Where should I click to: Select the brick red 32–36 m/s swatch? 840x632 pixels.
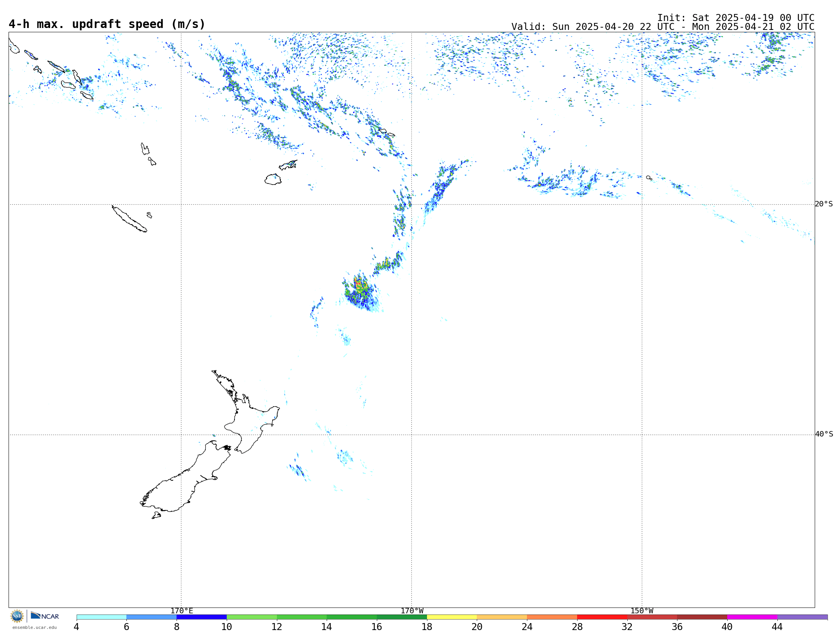point(652,617)
